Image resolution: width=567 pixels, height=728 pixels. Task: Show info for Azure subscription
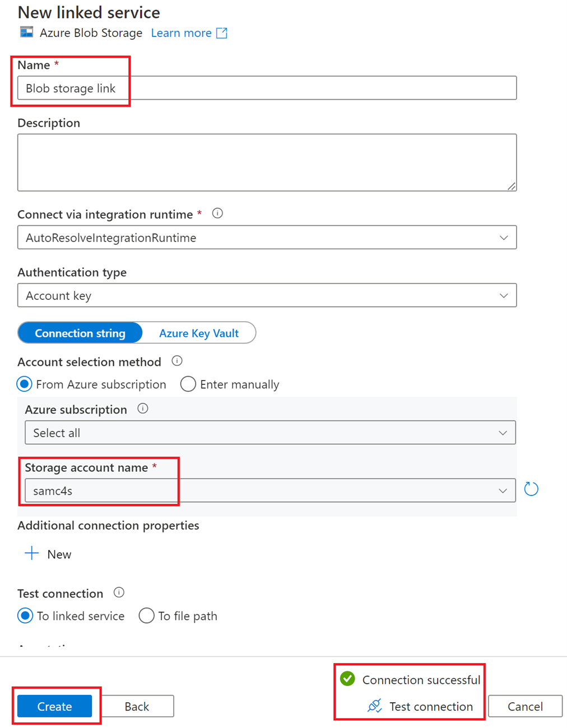[x=143, y=409]
